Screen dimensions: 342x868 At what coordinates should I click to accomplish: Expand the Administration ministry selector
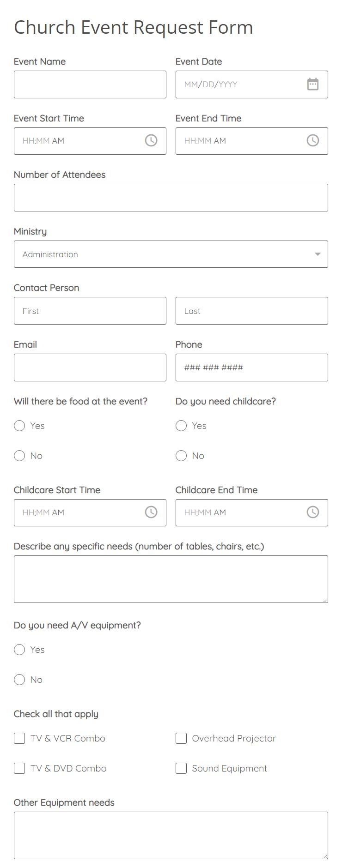(x=318, y=253)
